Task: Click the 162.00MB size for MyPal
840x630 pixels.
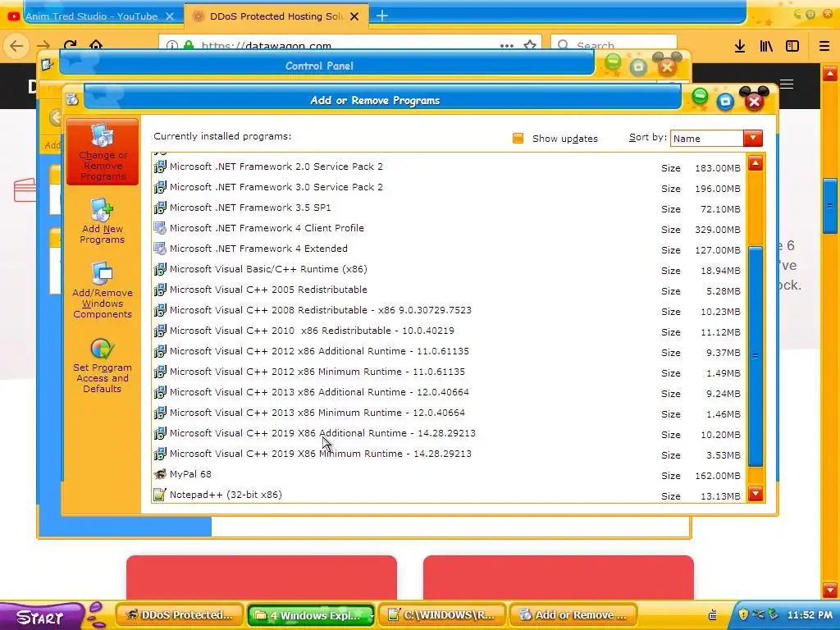Action: pos(717,476)
